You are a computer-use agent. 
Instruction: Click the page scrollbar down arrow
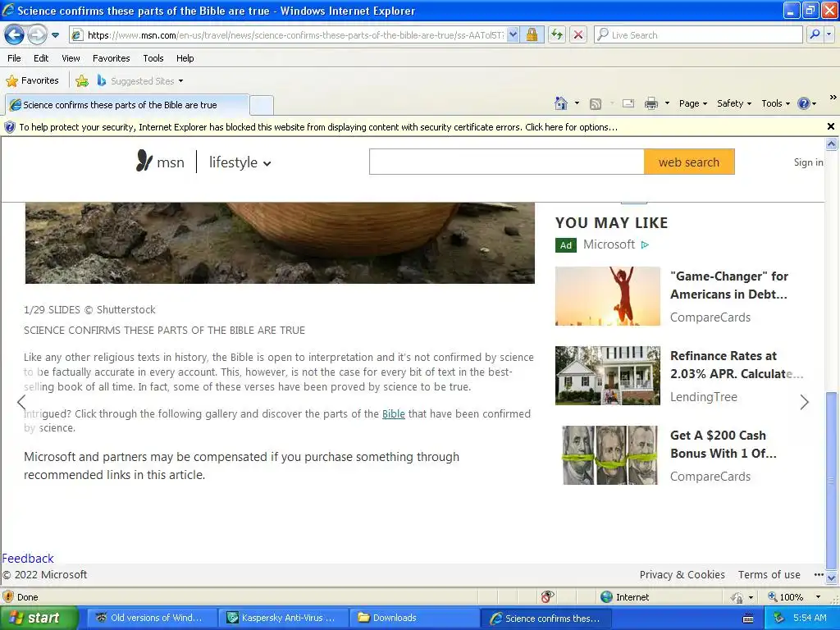(832, 577)
